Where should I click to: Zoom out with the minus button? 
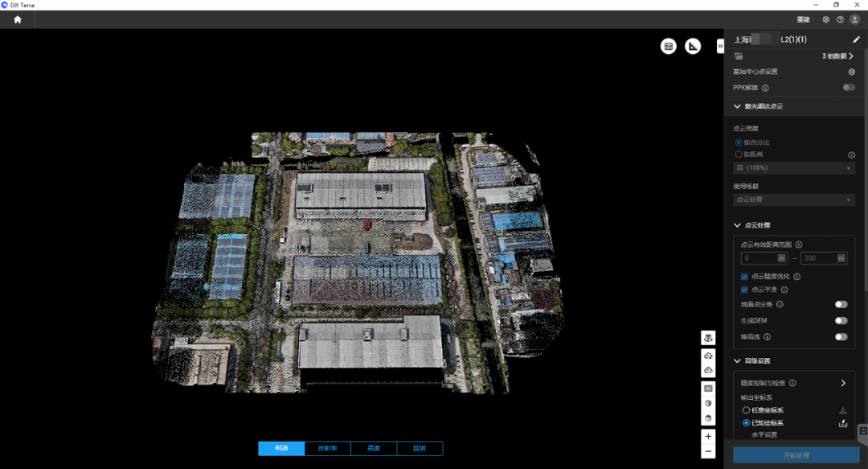pos(708,451)
